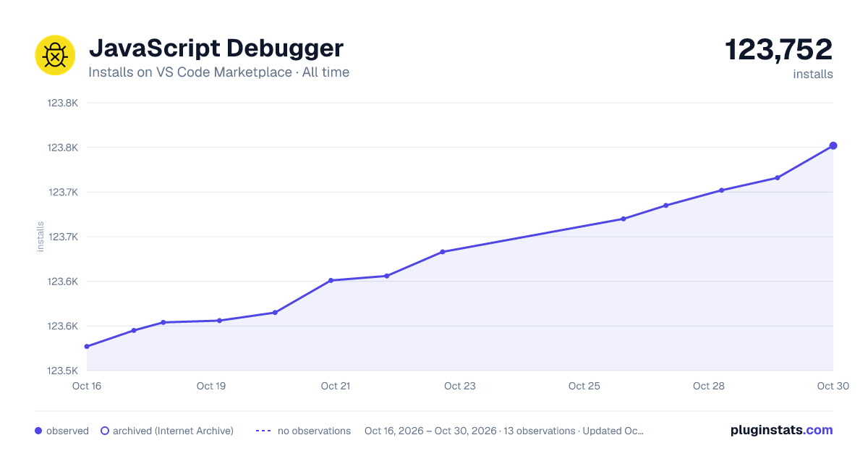Click the 'no observations' legend label
This screenshot has height=456, width=868.
(314, 431)
